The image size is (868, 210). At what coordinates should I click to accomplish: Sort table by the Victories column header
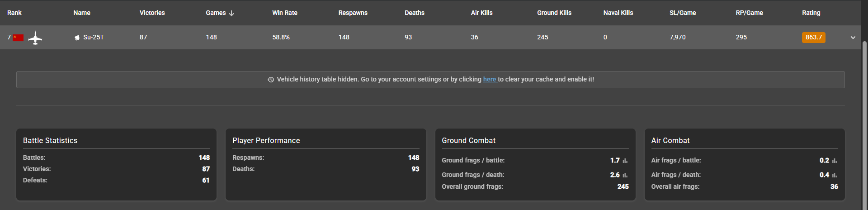tap(152, 13)
